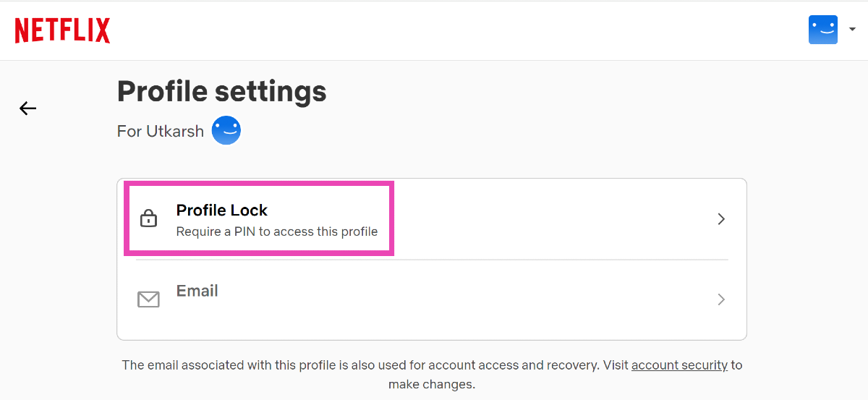Image resolution: width=868 pixels, height=400 pixels.
Task: Select the Email option label
Action: [197, 291]
